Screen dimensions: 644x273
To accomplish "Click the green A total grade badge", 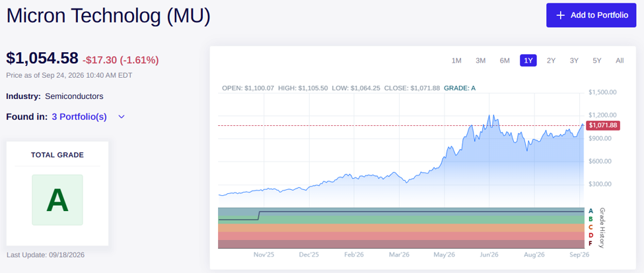I will tap(57, 200).
